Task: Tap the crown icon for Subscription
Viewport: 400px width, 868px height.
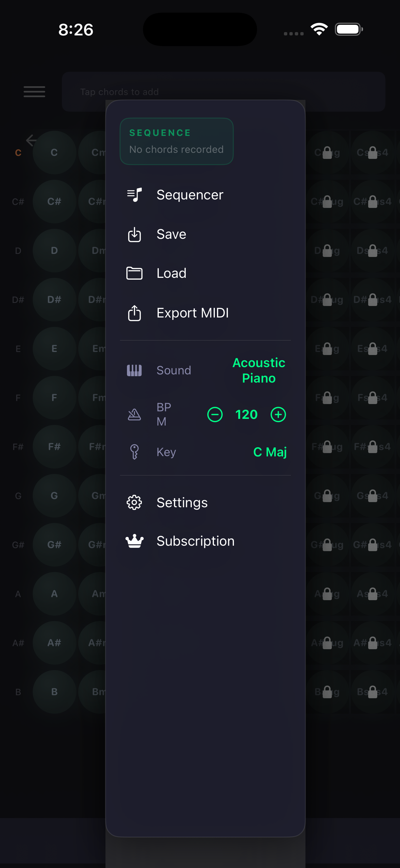Action: 134,541
